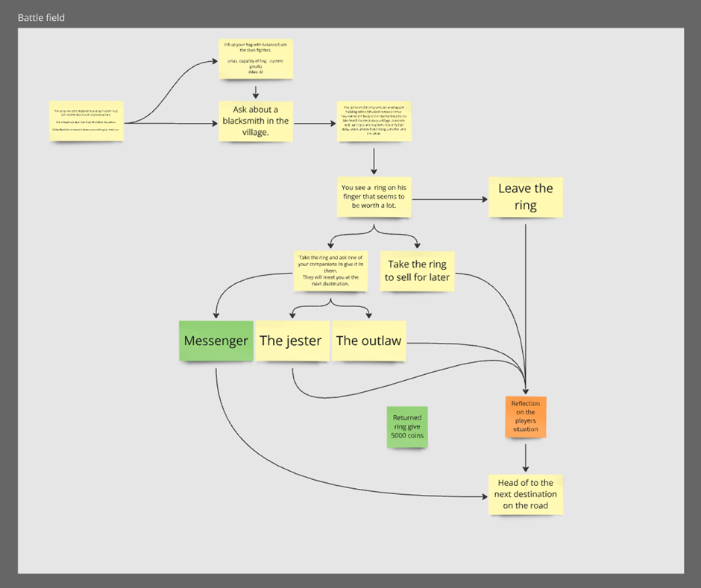The height and width of the screenshot is (588, 701).
Task: Select the orange 'Reflection on the players situation' note
Action: 526,417
